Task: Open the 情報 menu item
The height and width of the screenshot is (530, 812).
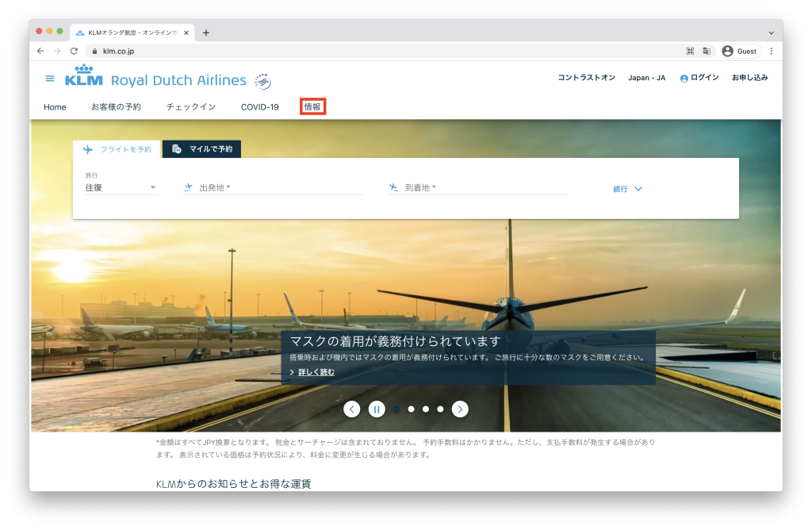Action: pos(312,107)
